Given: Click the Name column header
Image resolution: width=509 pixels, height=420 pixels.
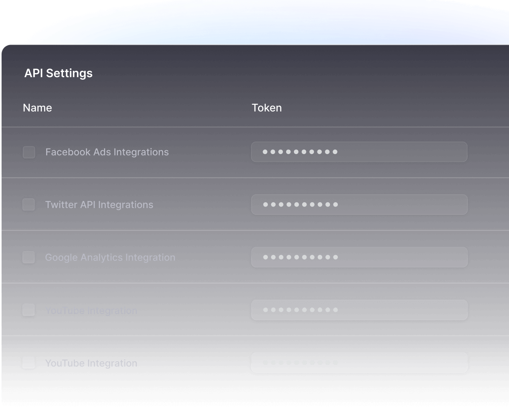Looking at the screenshot, I should click(37, 108).
